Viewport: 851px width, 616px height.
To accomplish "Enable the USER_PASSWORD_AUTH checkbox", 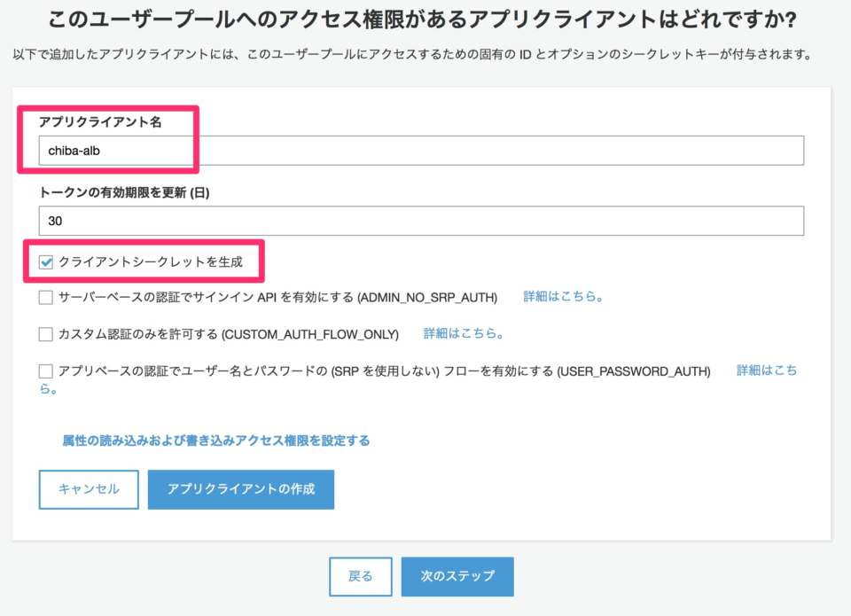I will [x=46, y=371].
